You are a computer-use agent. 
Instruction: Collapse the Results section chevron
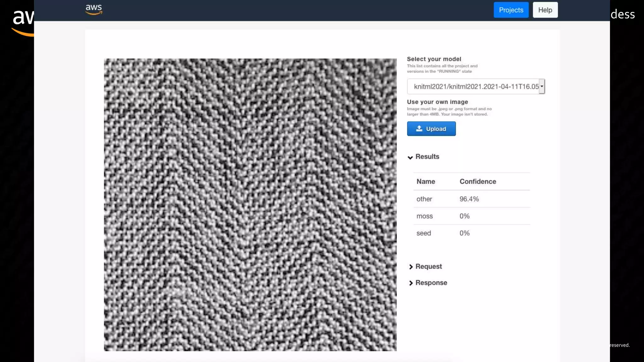tap(410, 157)
